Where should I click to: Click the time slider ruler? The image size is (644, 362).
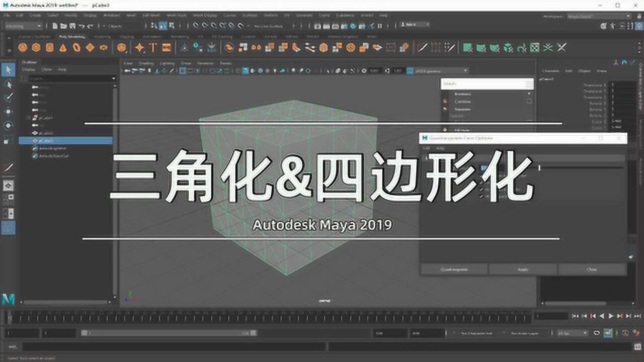(270, 317)
